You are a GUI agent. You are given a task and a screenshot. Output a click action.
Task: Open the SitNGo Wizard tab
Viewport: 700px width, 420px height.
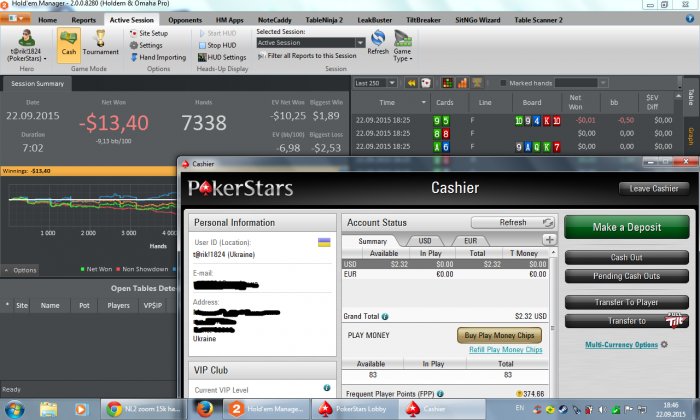[x=478, y=20]
